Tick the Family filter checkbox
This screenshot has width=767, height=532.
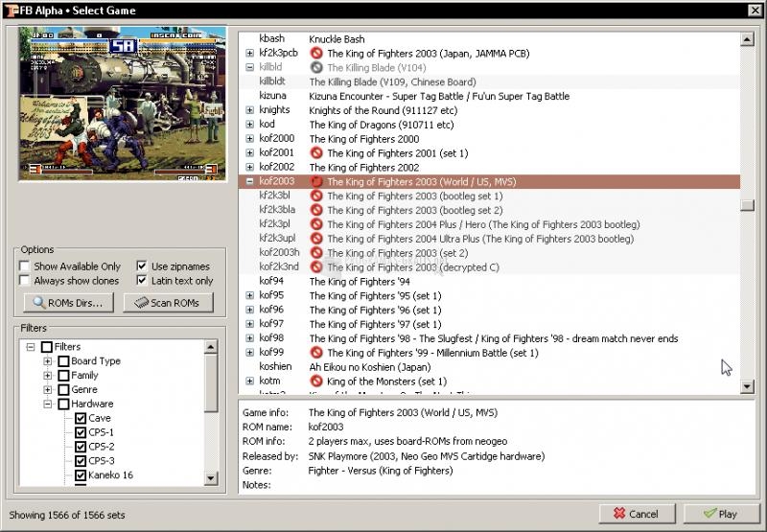pos(63,375)
